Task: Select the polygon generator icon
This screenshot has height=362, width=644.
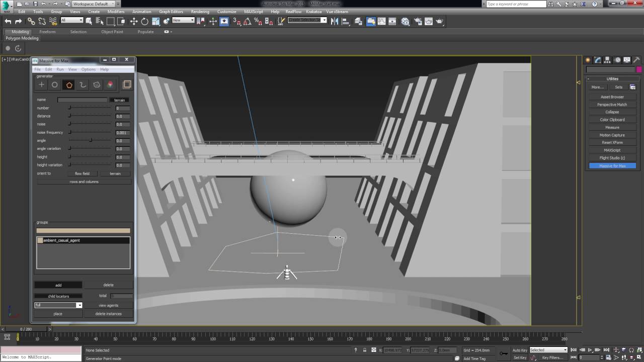Action: click(69, 84)
